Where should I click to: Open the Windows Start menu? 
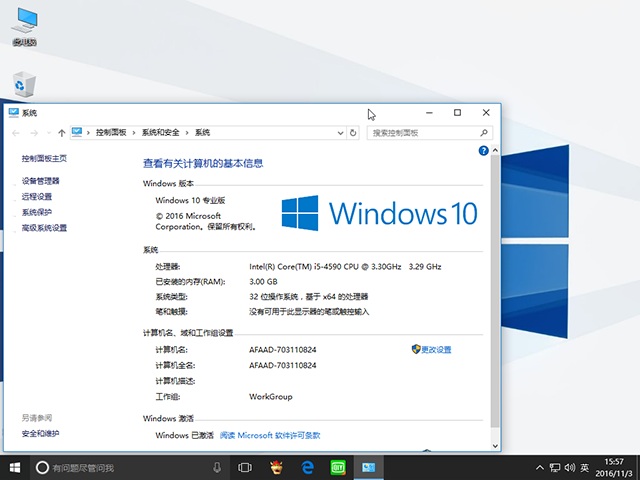[15, 467]
